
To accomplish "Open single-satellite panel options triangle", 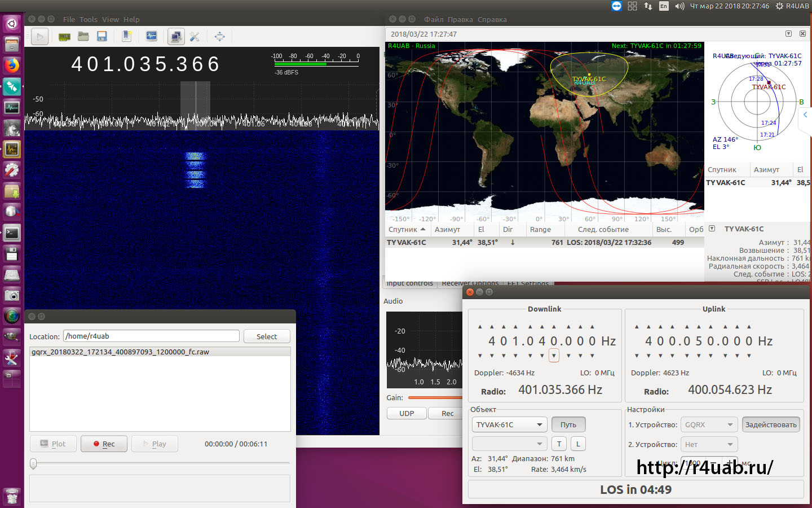I will point(712,229).
